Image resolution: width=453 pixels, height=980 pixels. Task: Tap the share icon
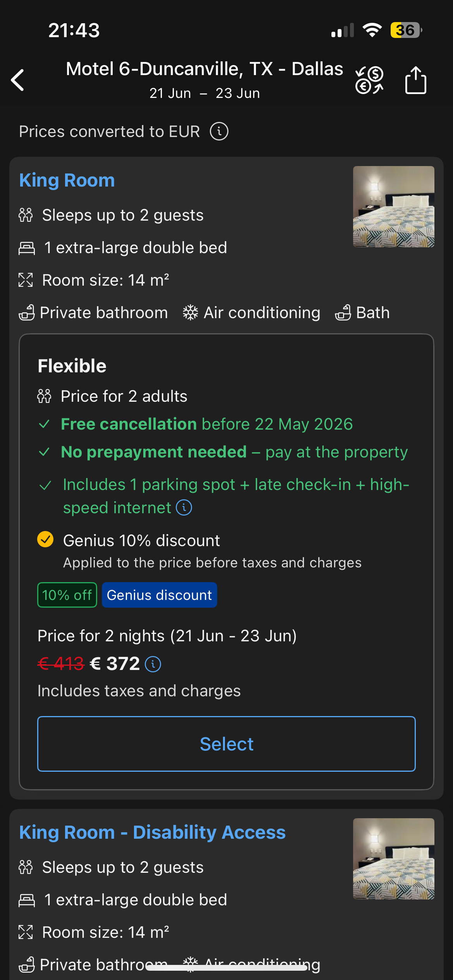coord(415,80)
